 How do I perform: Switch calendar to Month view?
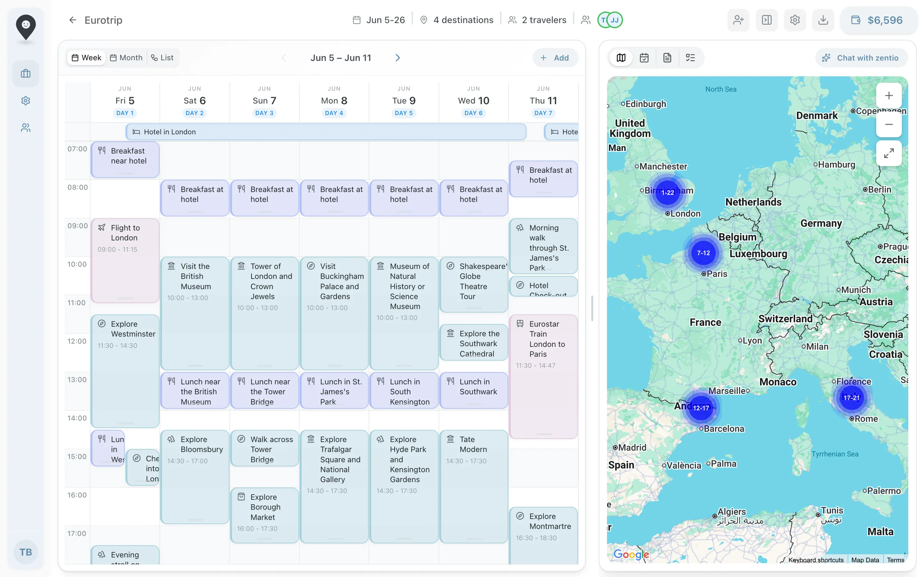point(126,58)
